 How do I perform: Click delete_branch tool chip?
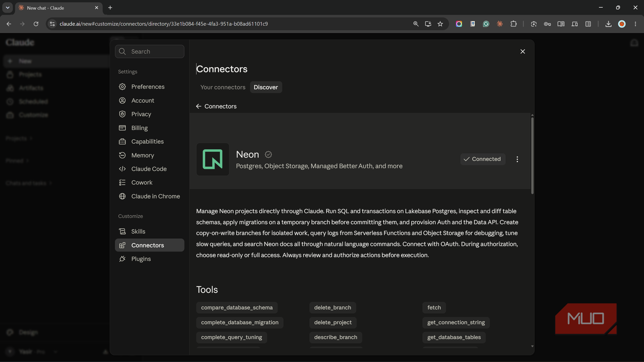click(333, 308)
